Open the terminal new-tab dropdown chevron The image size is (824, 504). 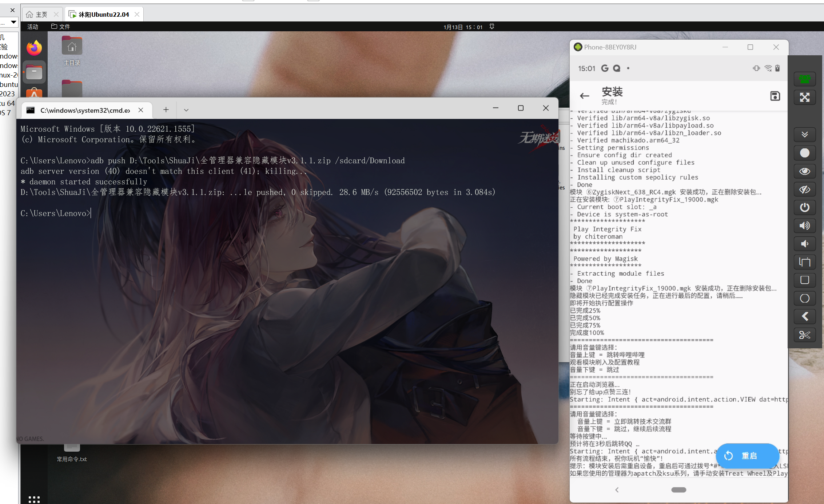tap(186, 110)
